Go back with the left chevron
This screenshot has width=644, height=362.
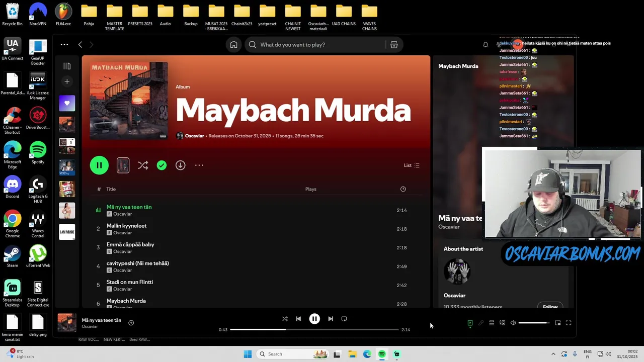pos(80,45)
